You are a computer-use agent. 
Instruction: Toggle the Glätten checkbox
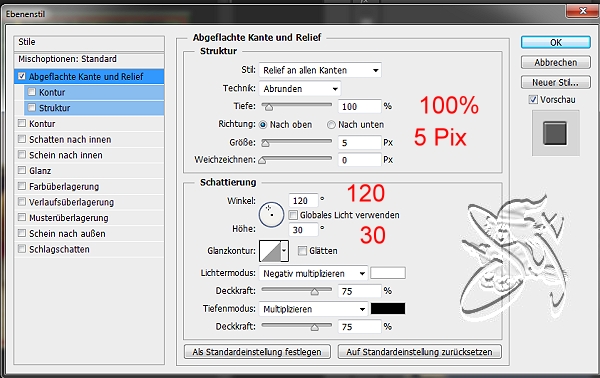click(x=302, y=251)
